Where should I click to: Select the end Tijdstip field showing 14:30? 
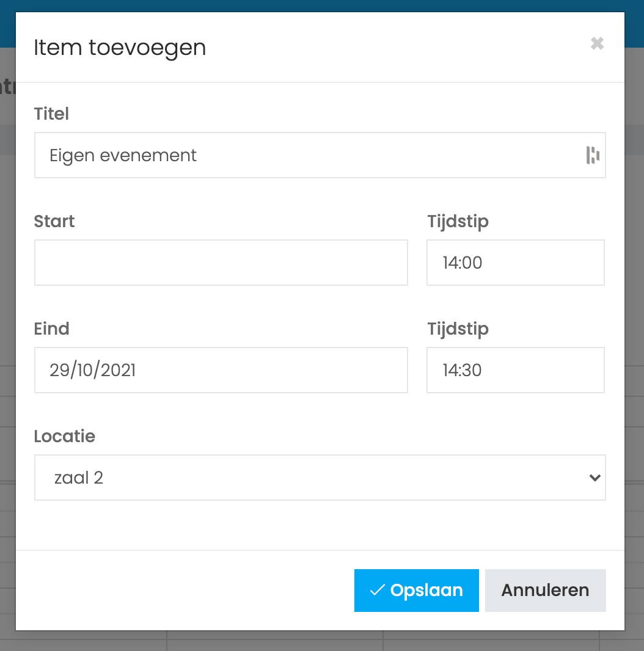tap(516, 370)
